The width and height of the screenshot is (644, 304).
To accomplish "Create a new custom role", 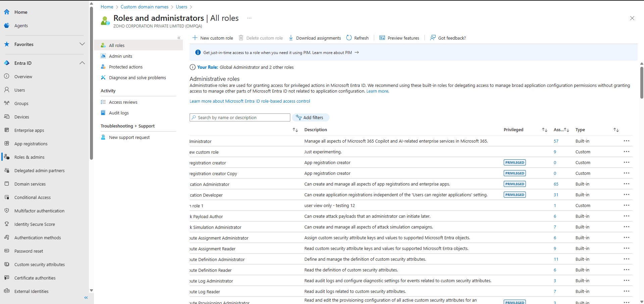I will pos(212,38).
